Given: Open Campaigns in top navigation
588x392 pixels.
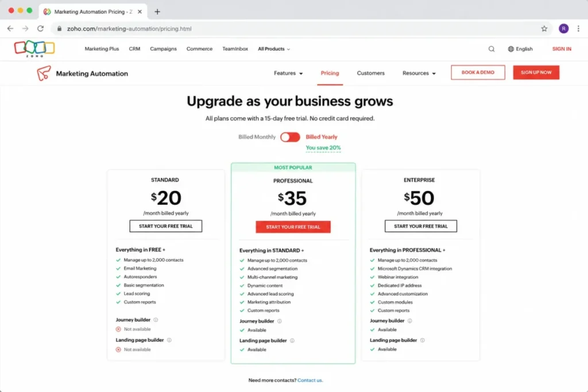Looking at the screenshot, I should tap(163, 49).
